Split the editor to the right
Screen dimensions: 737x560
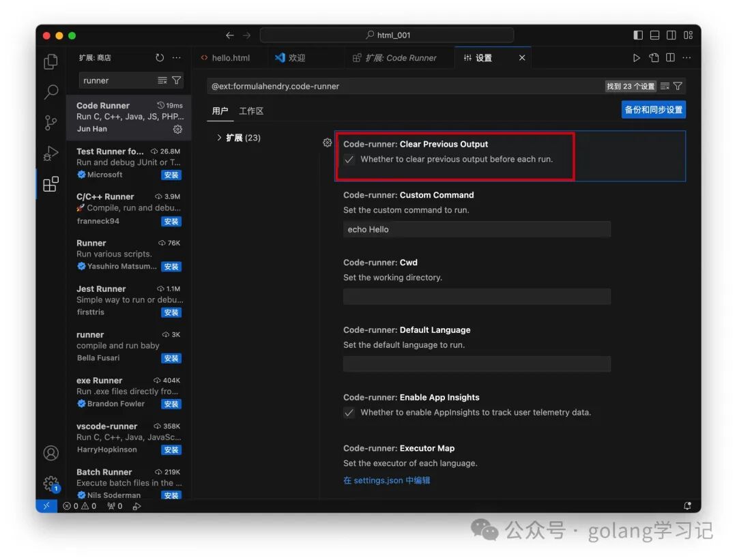pos(670,57)
